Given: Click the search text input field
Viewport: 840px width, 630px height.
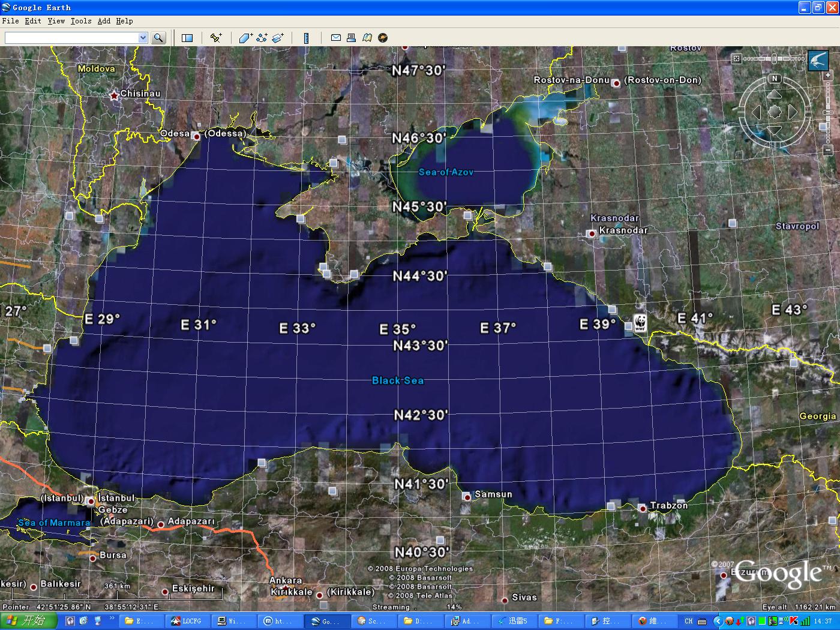Looking at the screenshot, I should [71, 38].
